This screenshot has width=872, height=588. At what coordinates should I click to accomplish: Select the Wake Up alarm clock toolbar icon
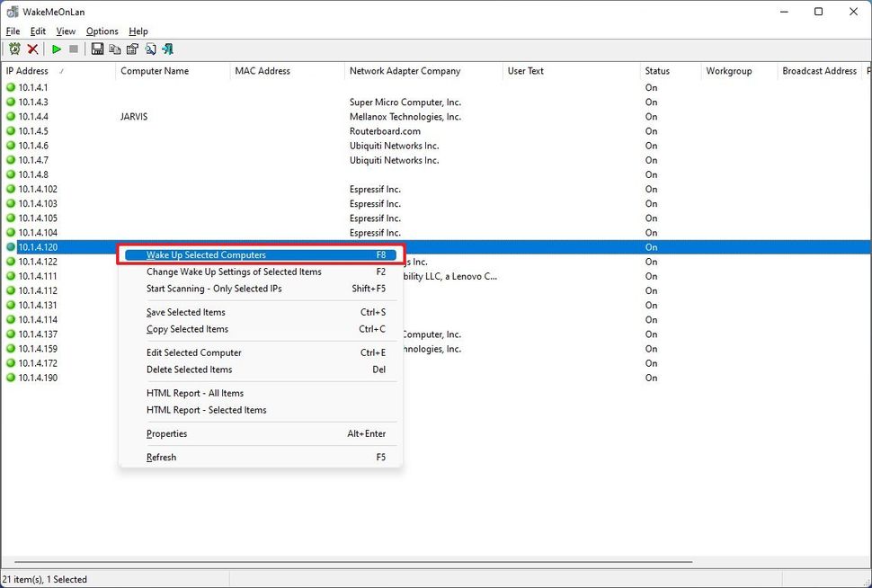(14, 49)
